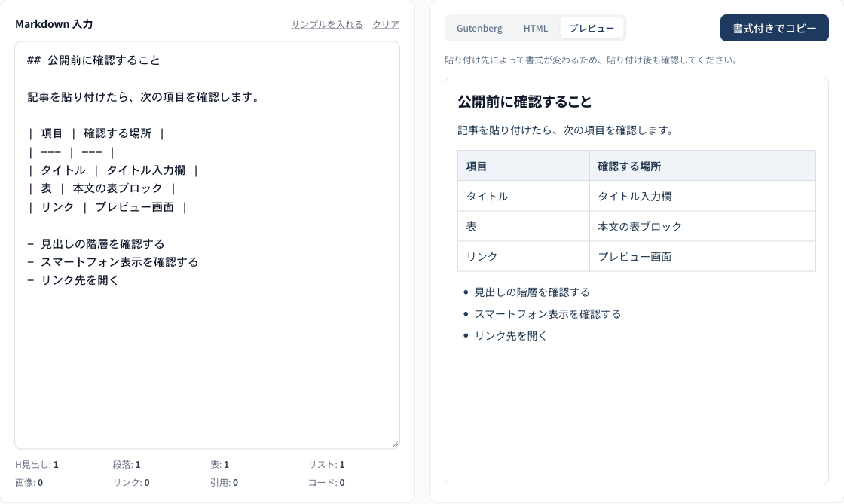844x504 pixels.
Task: Click the 画像 count stat
Action: click(x=29, y=482)
